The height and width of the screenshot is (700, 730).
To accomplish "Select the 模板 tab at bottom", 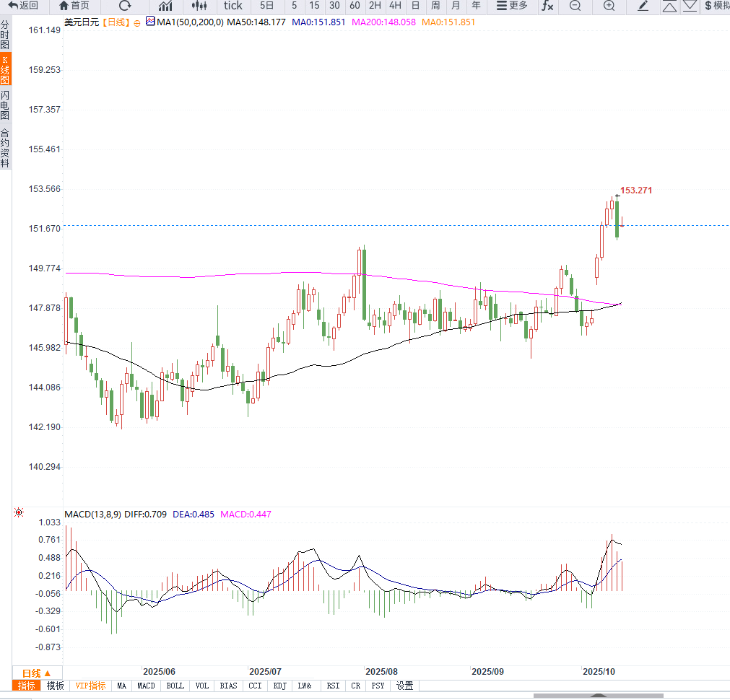I will point(56,686).
